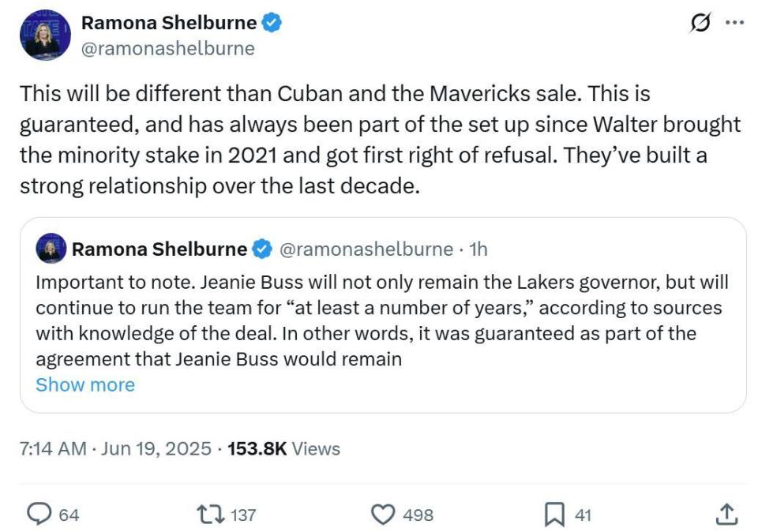Click the 498 likes count
This screenshot has width=758, height=532.
(418, 515)
